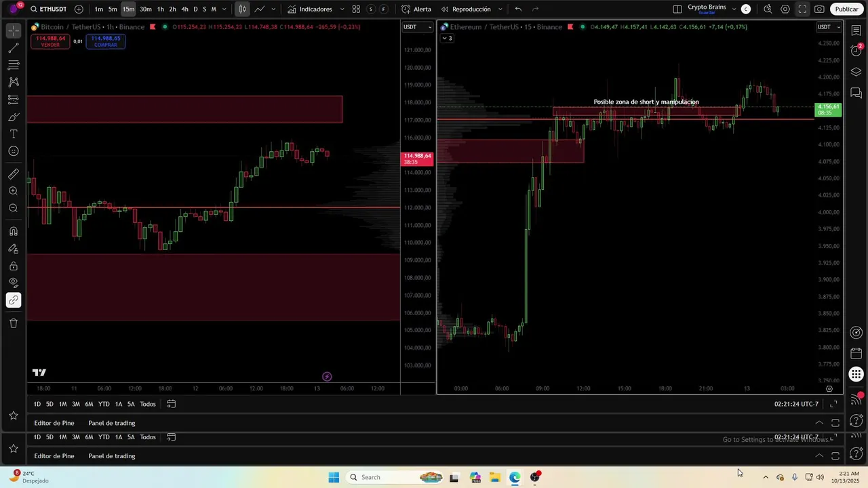The width and height of the screenshot is (868, 488).
Task: Create an alert with Alerta
Action: [416, 9]
